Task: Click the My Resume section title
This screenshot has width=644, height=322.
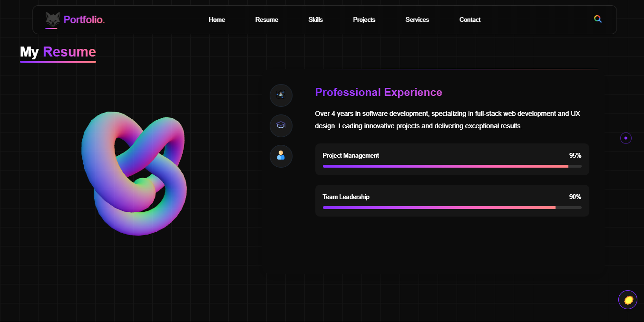Action: 58,52
